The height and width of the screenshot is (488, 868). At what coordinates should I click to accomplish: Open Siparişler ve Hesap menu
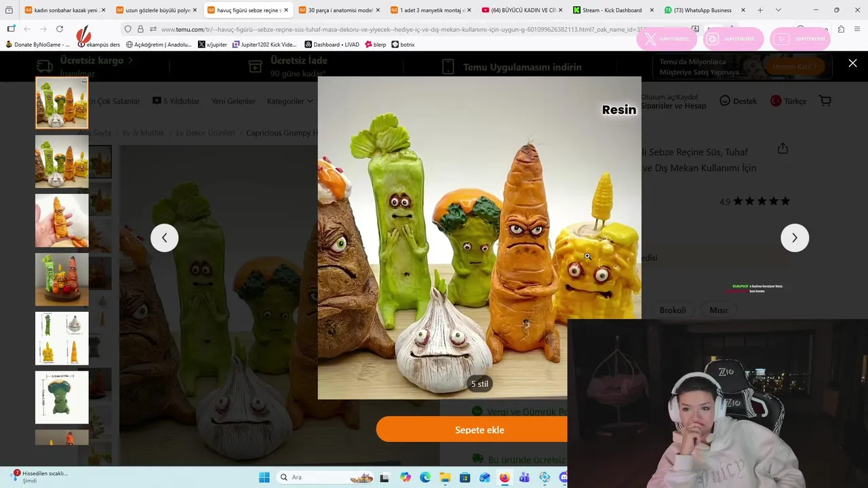673,106
